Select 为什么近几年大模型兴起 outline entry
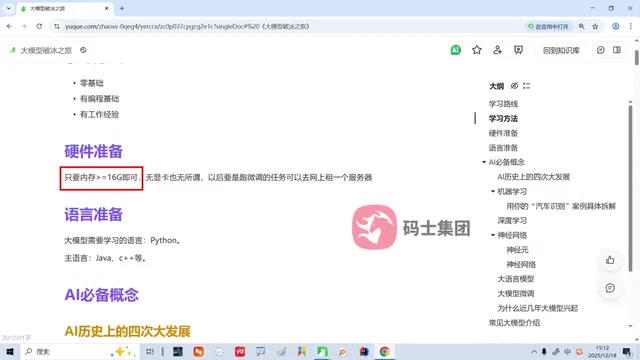 click(537, 308)
